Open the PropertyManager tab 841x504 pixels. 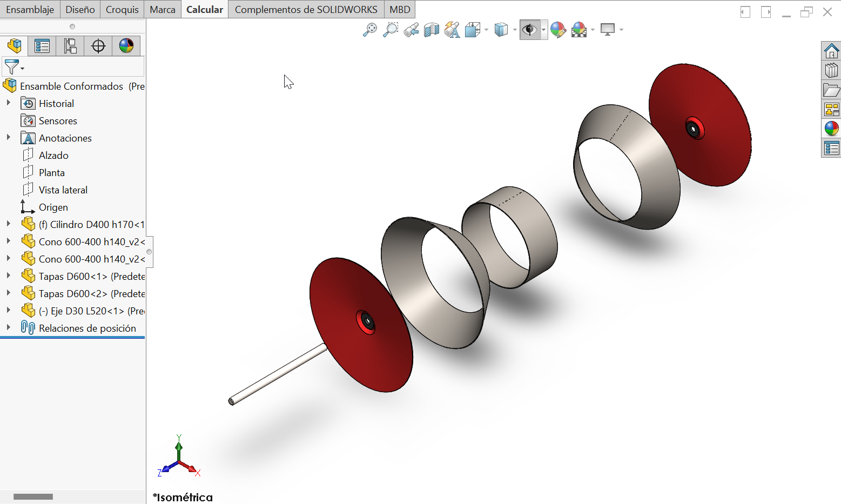[42, 46]
